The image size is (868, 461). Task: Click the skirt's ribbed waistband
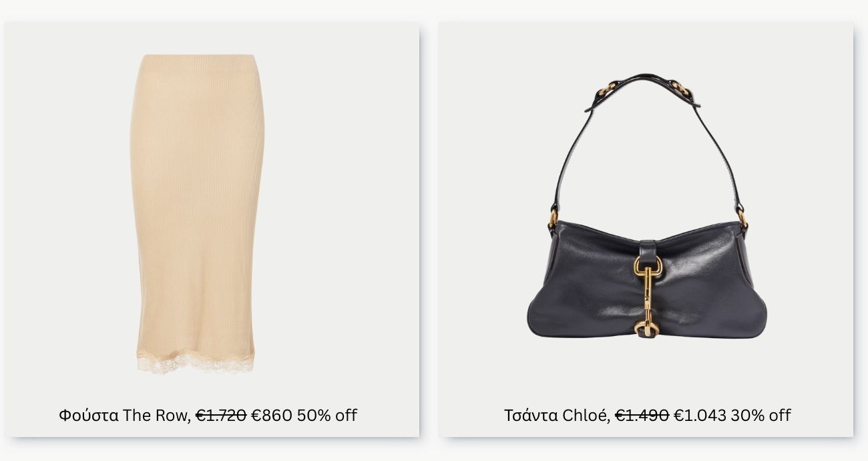point(197,61)
